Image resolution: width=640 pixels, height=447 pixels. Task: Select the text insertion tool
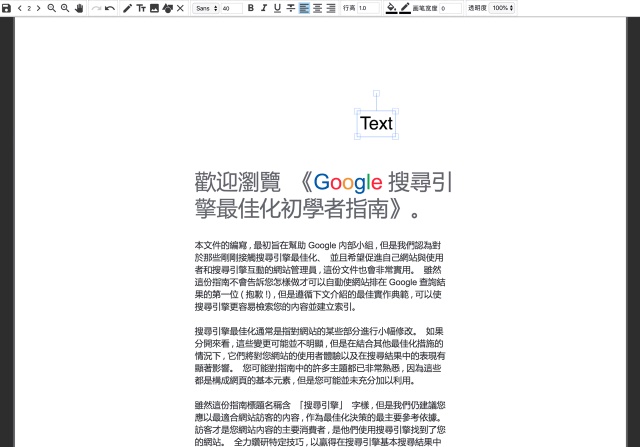141,8
